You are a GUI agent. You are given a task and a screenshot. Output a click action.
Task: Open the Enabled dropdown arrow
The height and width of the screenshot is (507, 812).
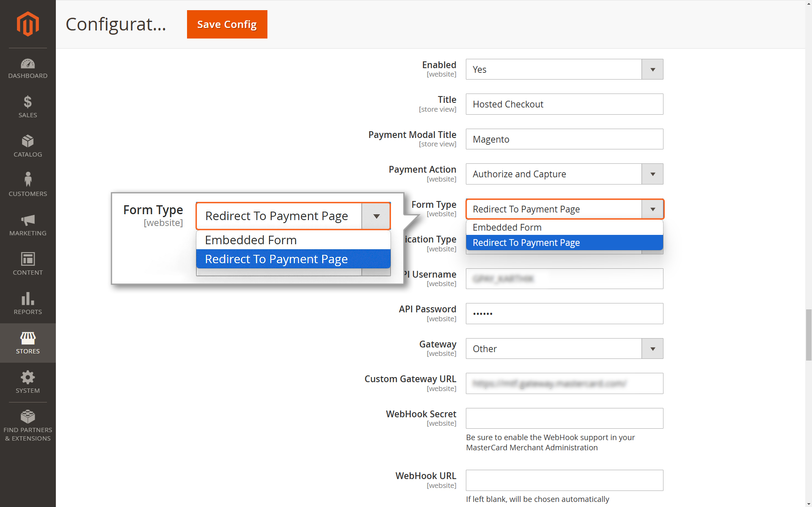pos(652,69)
